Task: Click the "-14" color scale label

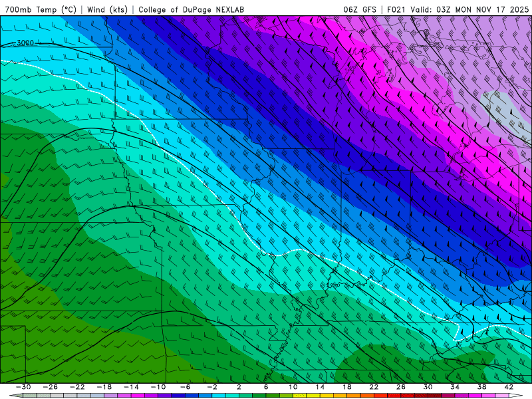Action: pos(131,387)
